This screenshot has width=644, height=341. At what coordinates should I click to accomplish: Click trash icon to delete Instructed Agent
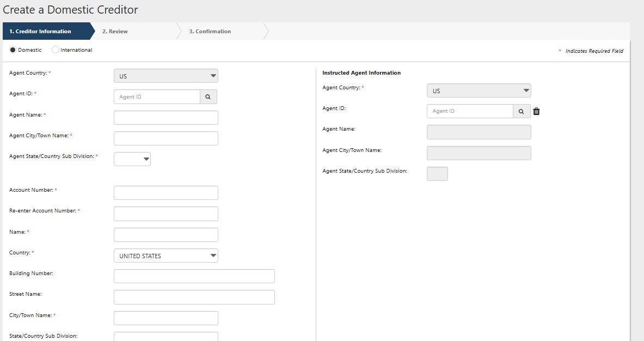(537, 111)
